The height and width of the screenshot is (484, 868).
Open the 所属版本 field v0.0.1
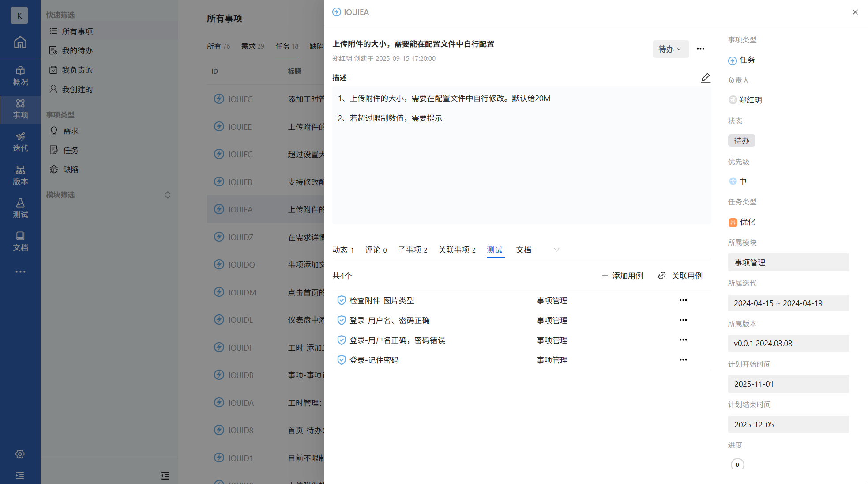(x=788, y=343)
